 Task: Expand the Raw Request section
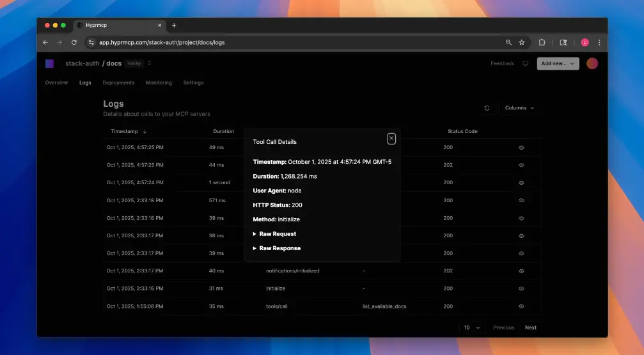[x=274, y=234]
